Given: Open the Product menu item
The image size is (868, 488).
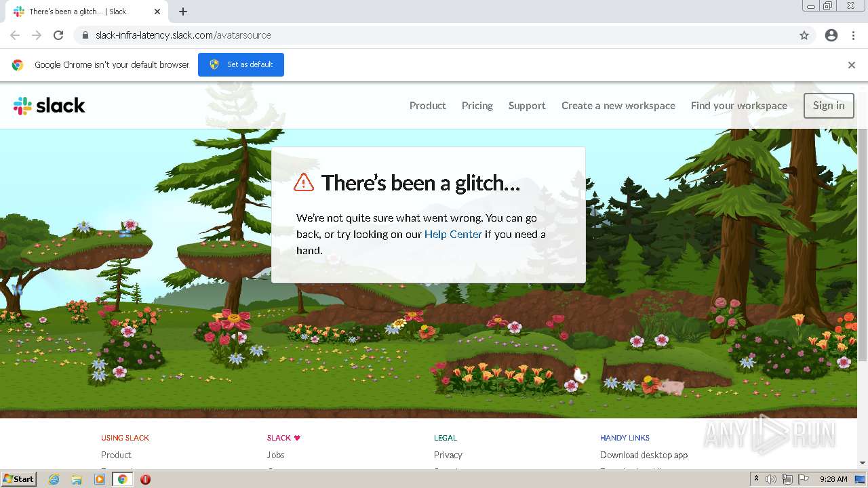Looking at the screenshot, I should coord(427,106).
